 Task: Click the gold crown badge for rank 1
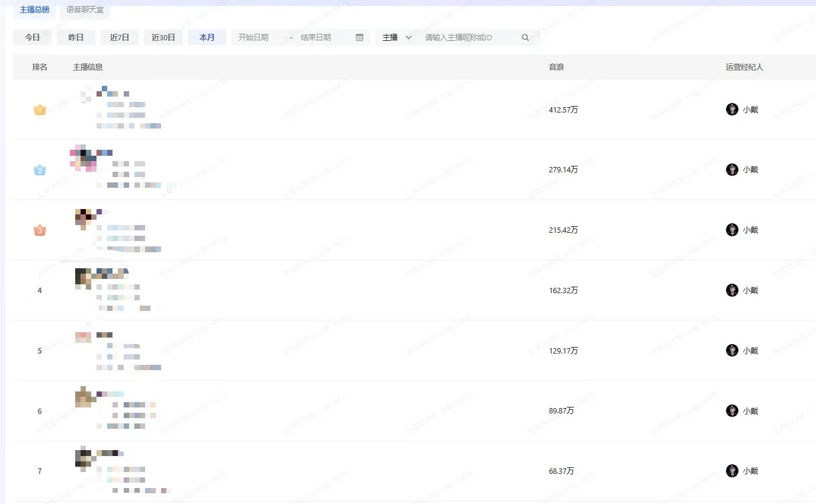coord(39,109)
